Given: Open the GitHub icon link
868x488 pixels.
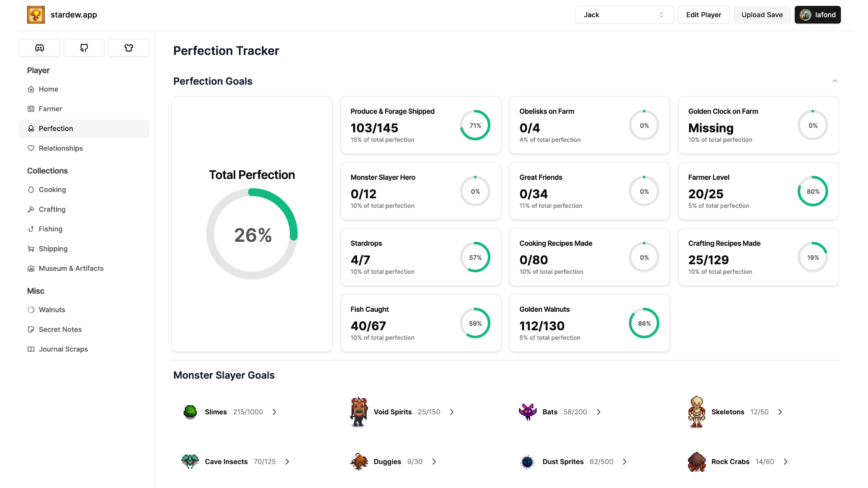Looking at the screenshot, I should 84,48.
